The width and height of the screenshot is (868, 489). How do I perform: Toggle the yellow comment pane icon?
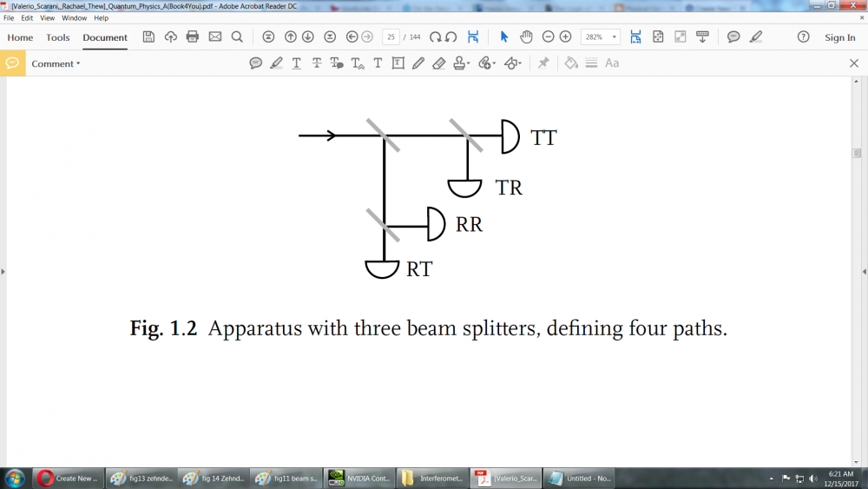click(12, 63)
